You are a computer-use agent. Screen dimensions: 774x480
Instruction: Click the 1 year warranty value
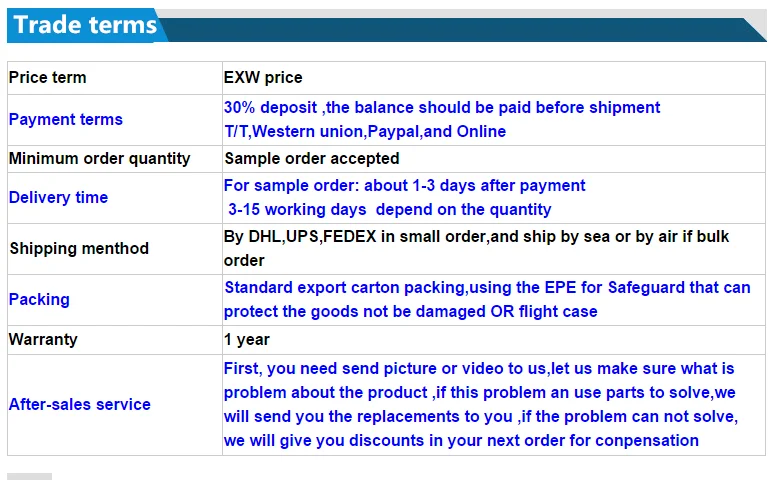(247, 339)
